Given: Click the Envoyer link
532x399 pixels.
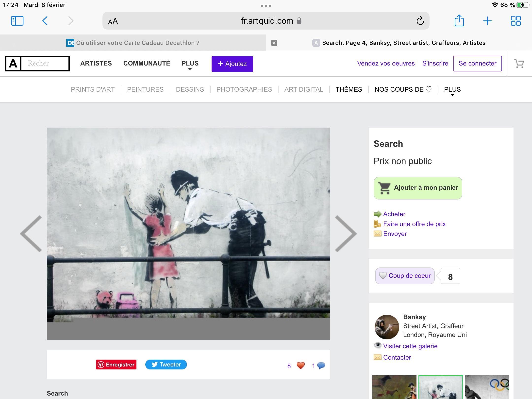Looking at the screenshot, I should [395, 234].
